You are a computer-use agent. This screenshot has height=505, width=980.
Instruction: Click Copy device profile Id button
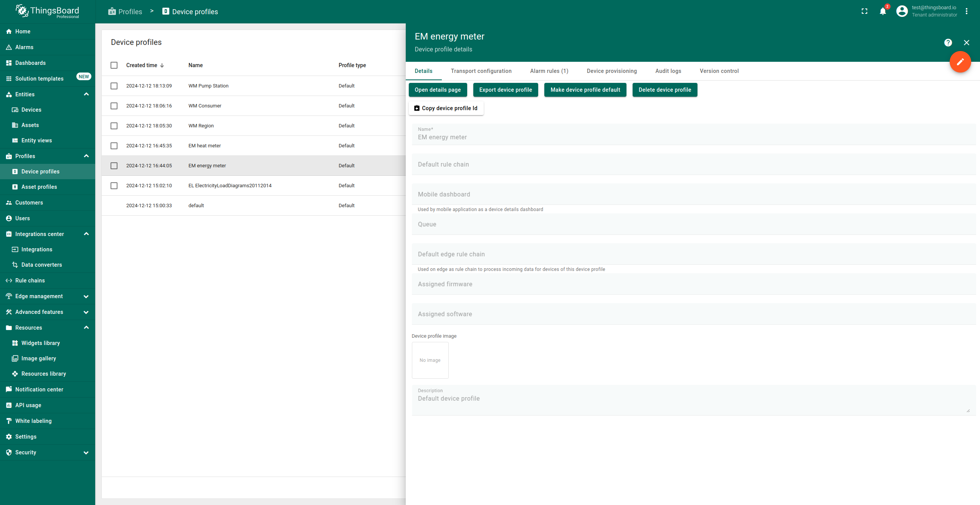pyautogui.click(x=446, y=108)
